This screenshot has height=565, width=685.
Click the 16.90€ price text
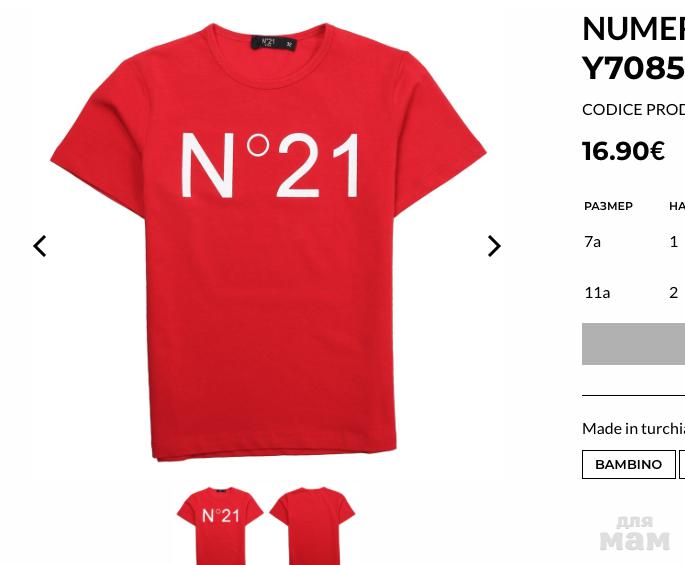pos(623,151)
